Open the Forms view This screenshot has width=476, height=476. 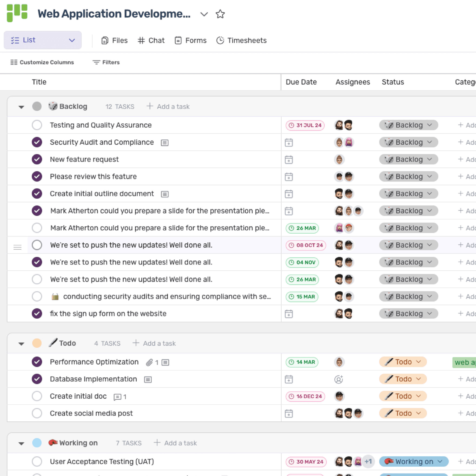coord(190,40)
